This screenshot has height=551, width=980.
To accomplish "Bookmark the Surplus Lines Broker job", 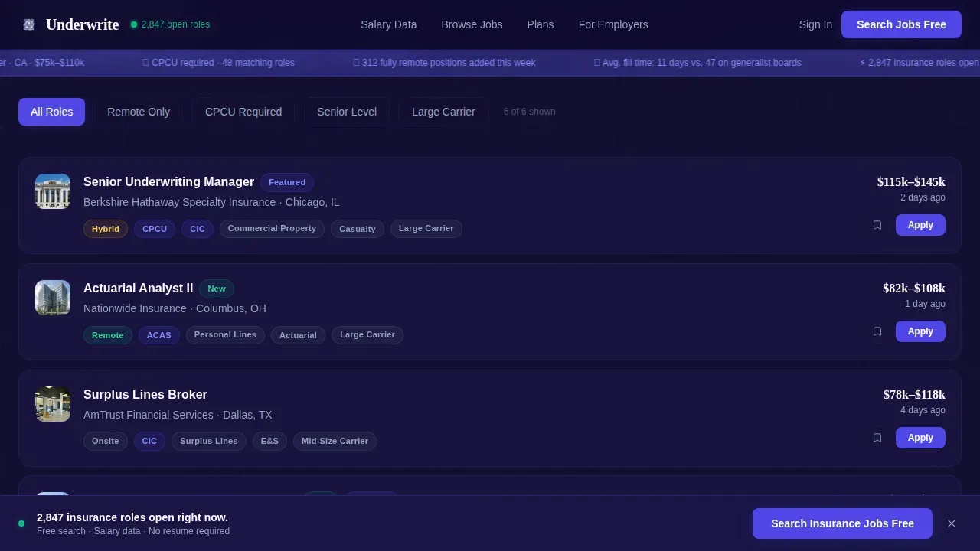I will (x=877, y=438).
